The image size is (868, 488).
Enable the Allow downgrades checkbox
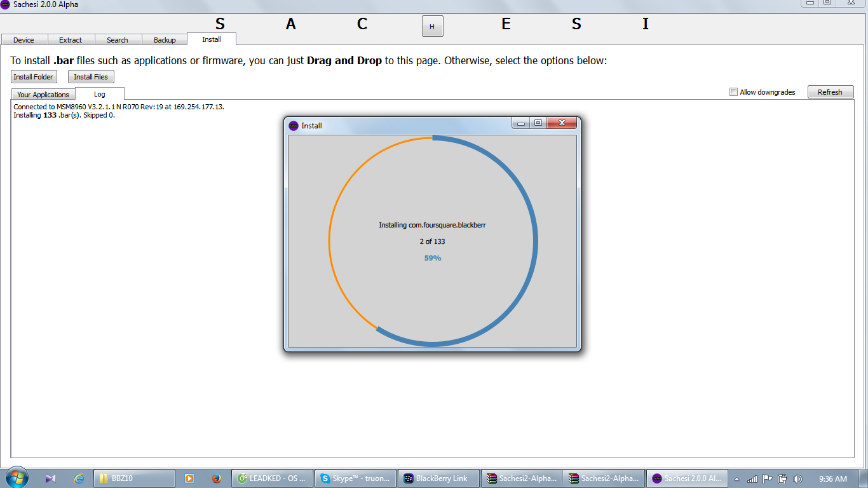[734, 92]
